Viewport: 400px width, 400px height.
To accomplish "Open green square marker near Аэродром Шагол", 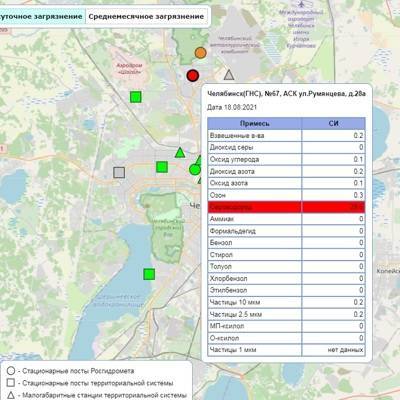I will click(x=136, y=97).
